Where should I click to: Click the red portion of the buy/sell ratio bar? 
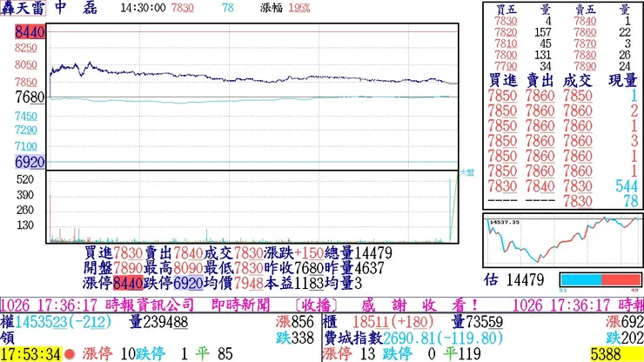[x=621, y=280]
